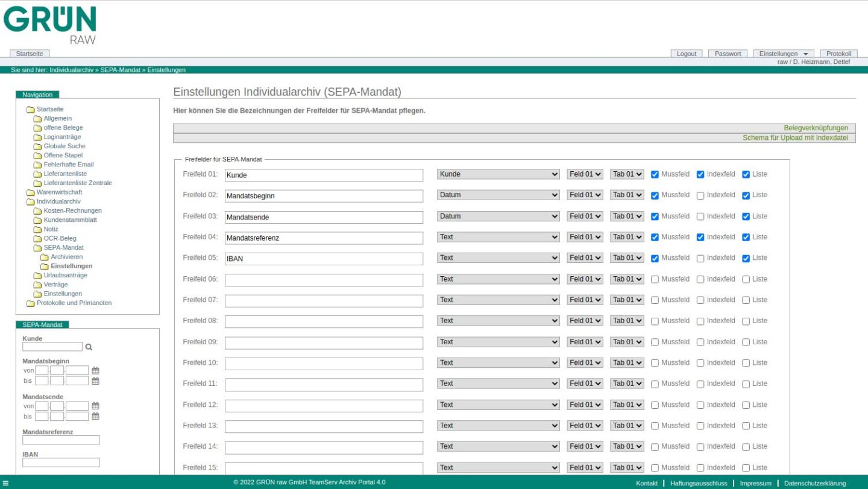This screenshot has height=489, width=868.
Task: Click the Warenwirtschaft folder icon
Action: (30, 192)
